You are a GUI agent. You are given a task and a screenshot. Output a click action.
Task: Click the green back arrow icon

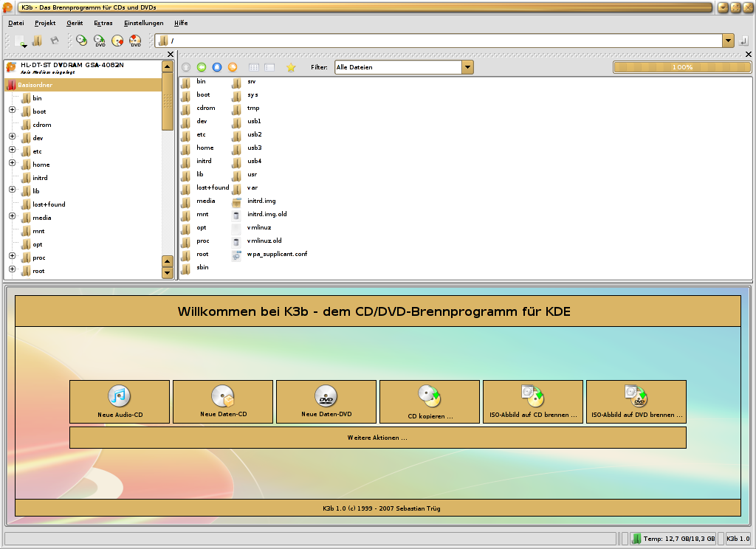(202, 67)
